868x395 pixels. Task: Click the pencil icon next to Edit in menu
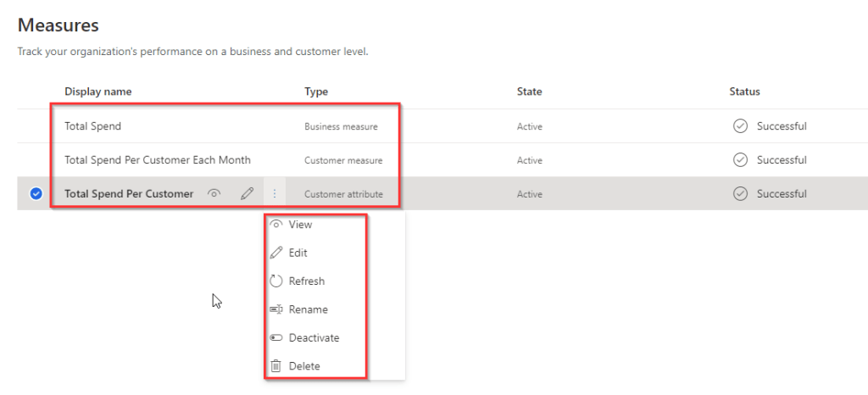[275, 253]
